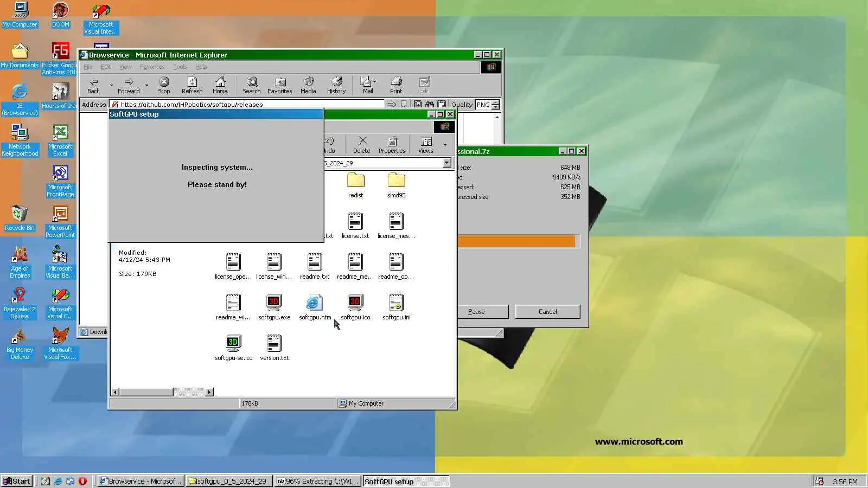The image size is (868, 488).
Task: Select the Microsoft Excel desktop shortcut
Action: tap(60, 140)
